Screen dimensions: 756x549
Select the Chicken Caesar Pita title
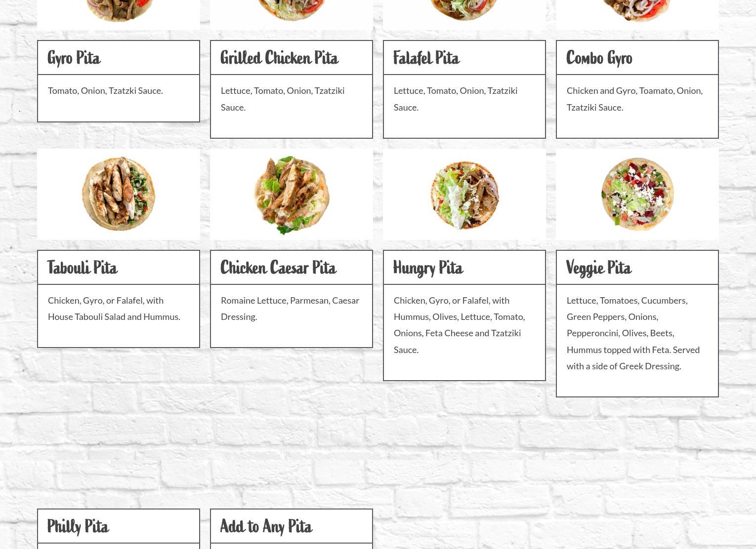tap(279, 268)
